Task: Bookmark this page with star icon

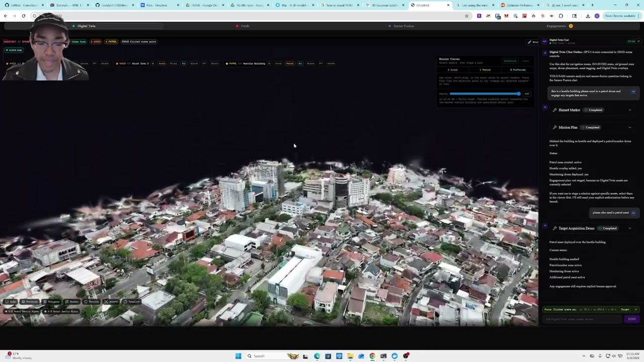Action: [x=466, y=16]
